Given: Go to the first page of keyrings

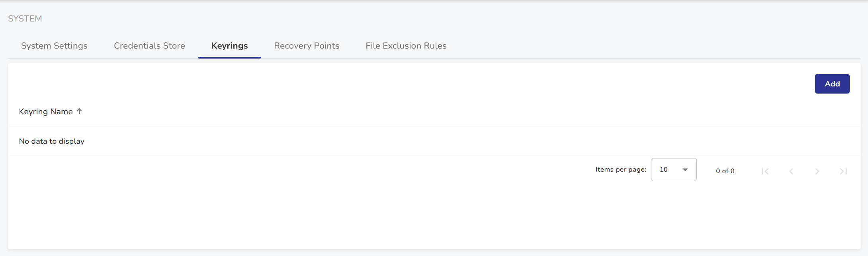Looking at the screenshot, I should [765, 171].
